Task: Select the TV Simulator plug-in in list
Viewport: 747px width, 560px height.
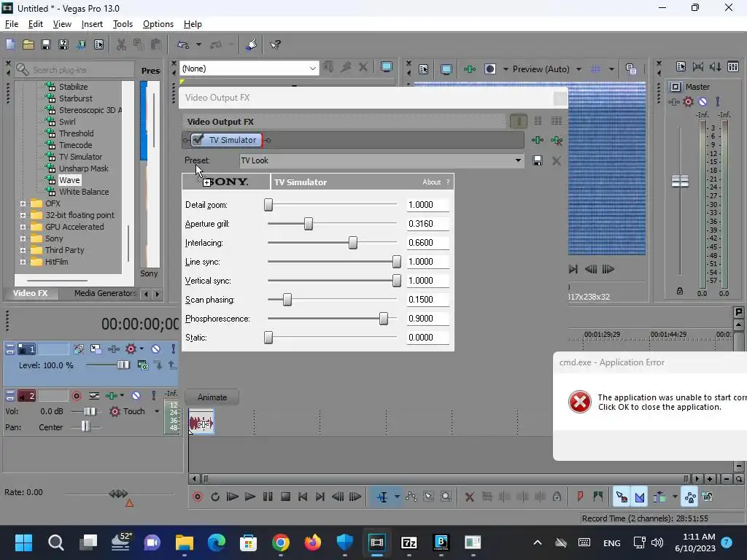Action: click(80, 157)
